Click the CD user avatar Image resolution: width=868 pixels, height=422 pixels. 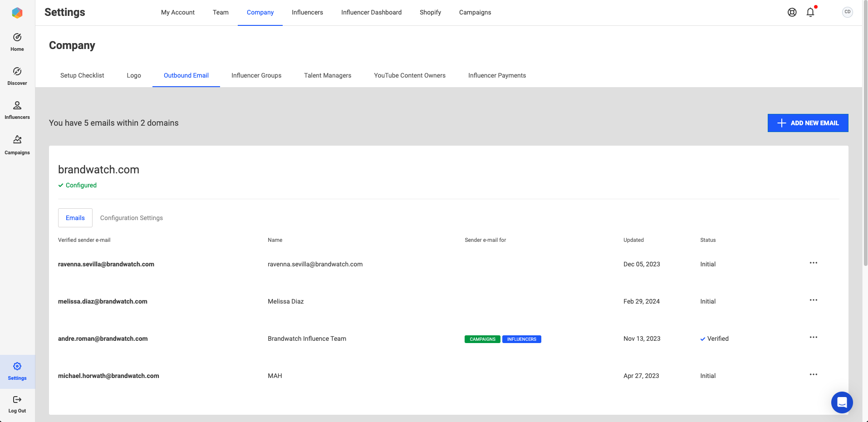point(847,12)
